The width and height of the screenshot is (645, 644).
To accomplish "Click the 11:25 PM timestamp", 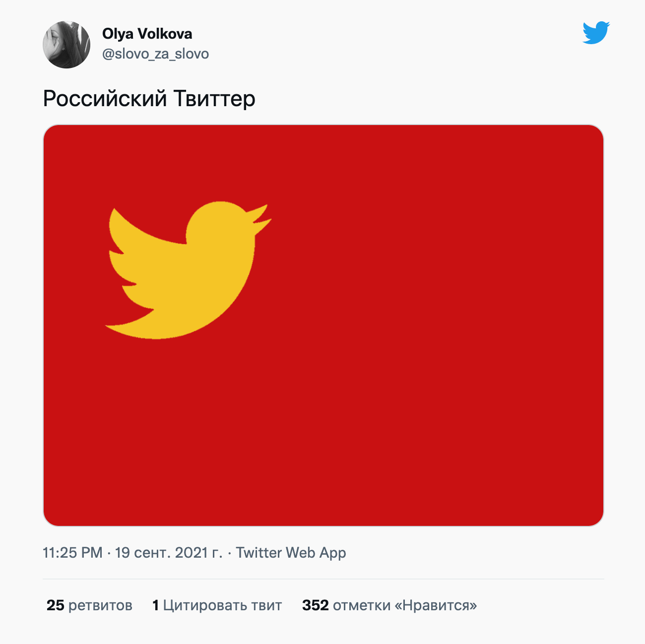I will pyautogui.click(x=72, y=553).
